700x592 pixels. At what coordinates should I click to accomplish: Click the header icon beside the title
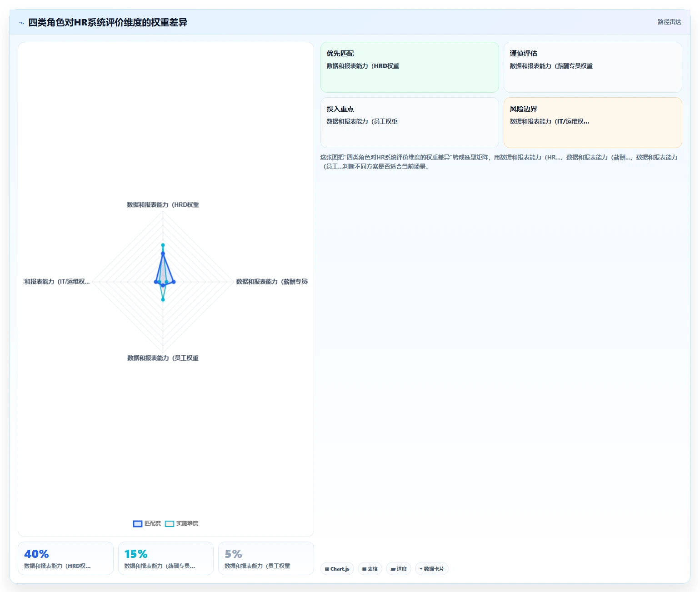[21, 23]
